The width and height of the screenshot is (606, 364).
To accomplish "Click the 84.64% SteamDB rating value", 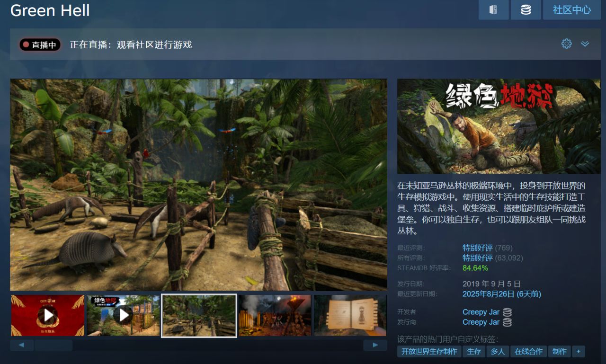I will (x=475, y=268).
